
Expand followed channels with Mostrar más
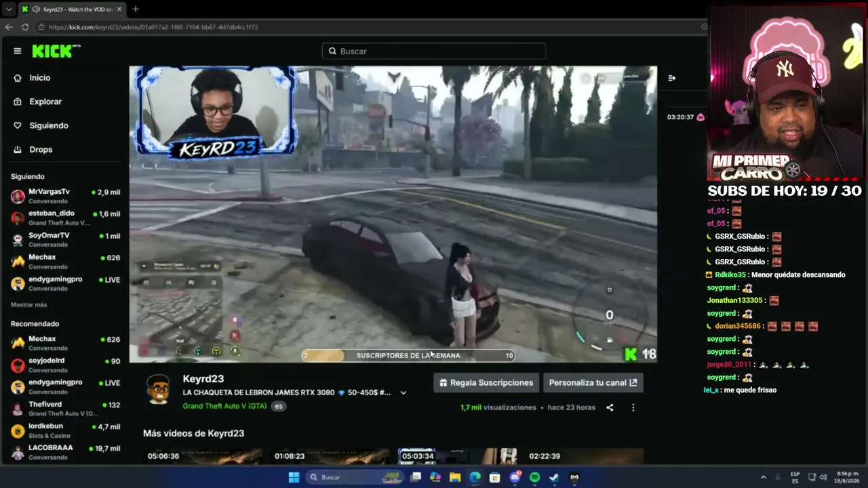pyautogui.click(x=28, y=305)
